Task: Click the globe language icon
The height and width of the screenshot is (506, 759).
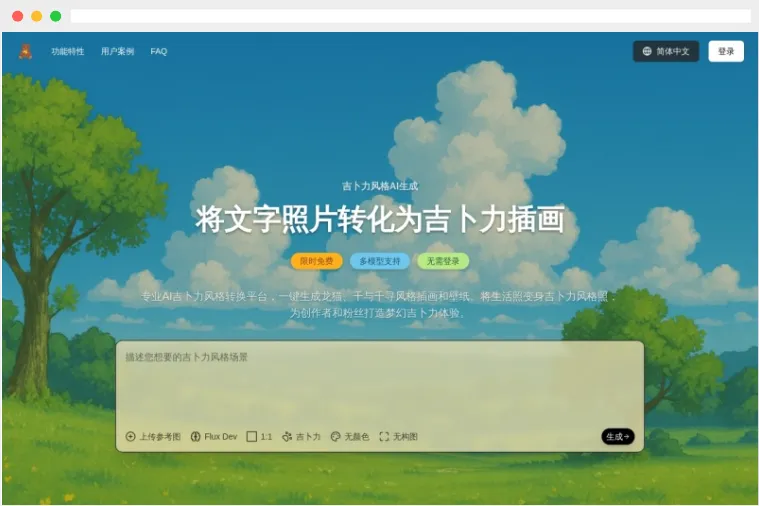Action: (x=647, y=51)
